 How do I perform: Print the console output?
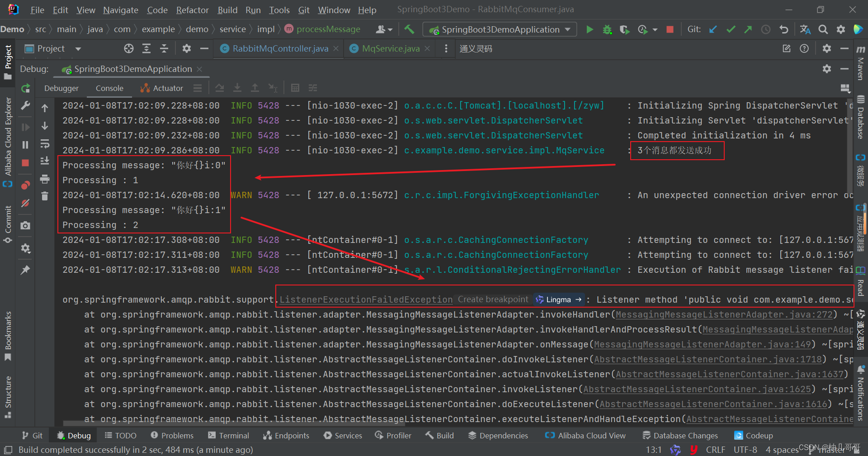pyautogui.click(x=45, y=179)
